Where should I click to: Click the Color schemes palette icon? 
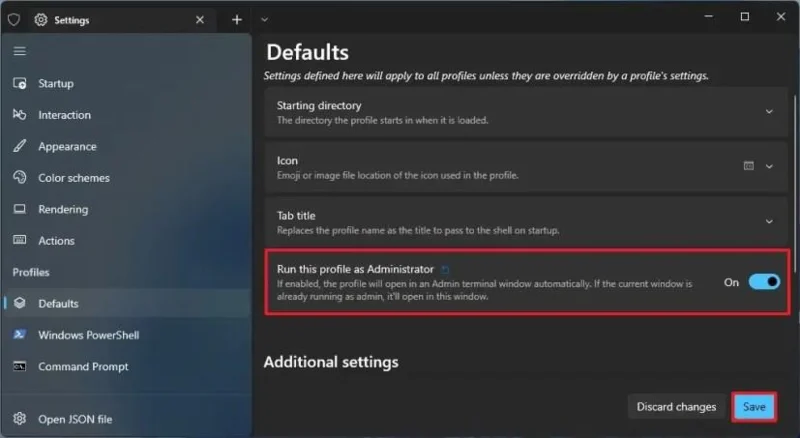pos(19,178)
